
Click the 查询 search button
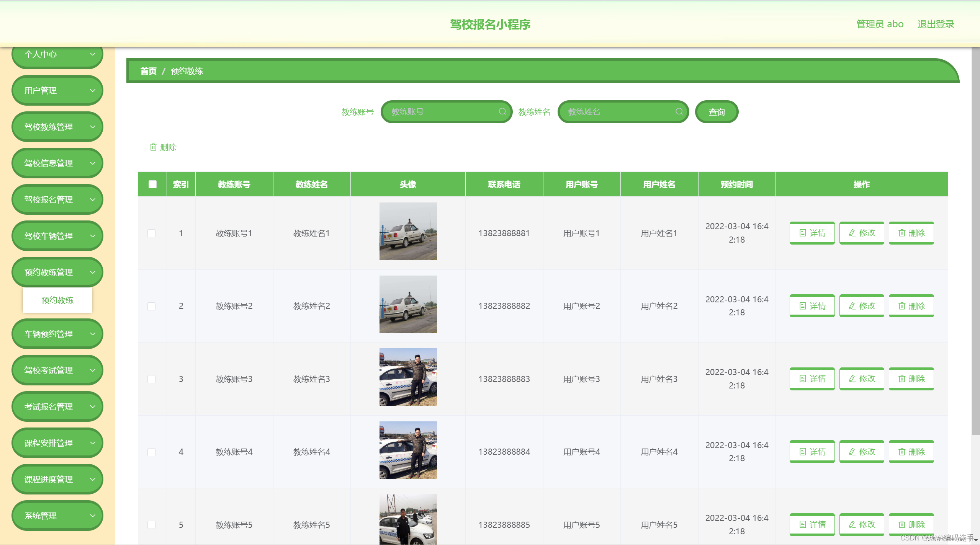click(x=717, y=112)
